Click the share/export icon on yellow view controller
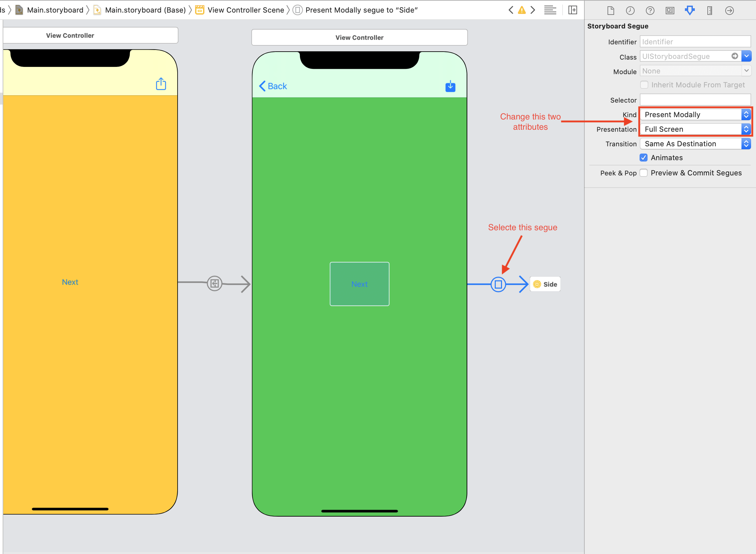Image resolution: width=756 pixels, height=554 pixels. click(161, 84)
